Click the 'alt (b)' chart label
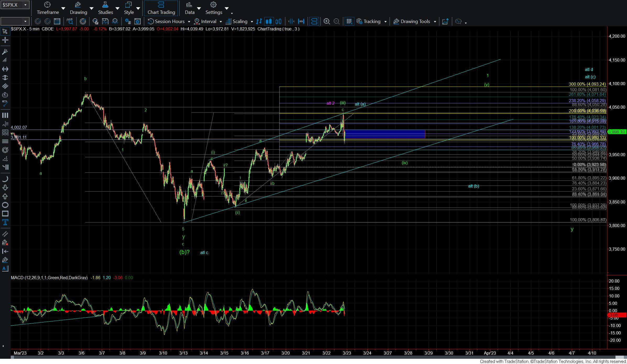 click(x=474, y=186)
